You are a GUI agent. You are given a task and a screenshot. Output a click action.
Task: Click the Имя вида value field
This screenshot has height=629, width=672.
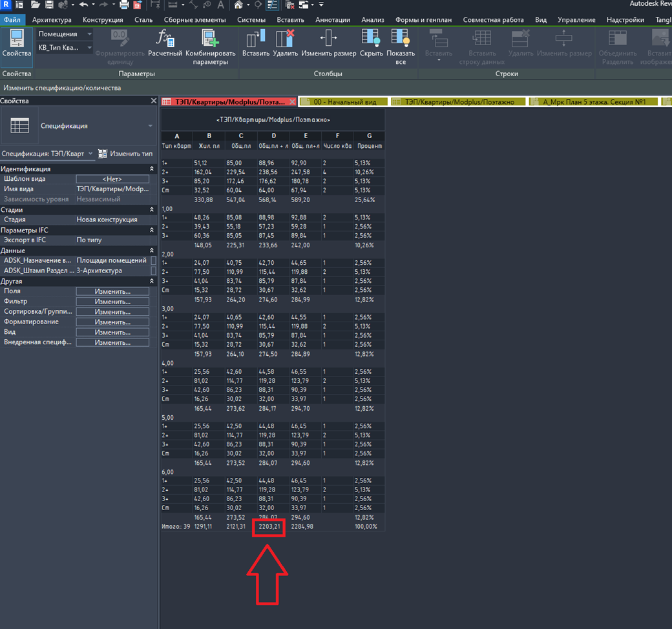coord(112,189)
